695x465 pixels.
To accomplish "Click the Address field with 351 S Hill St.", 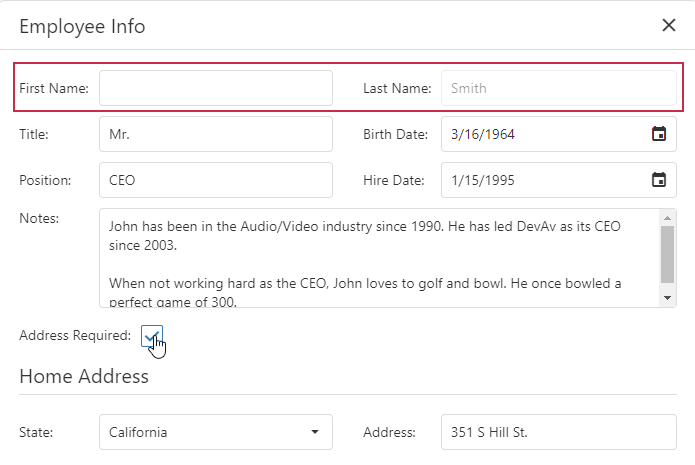I will (558, 433).
